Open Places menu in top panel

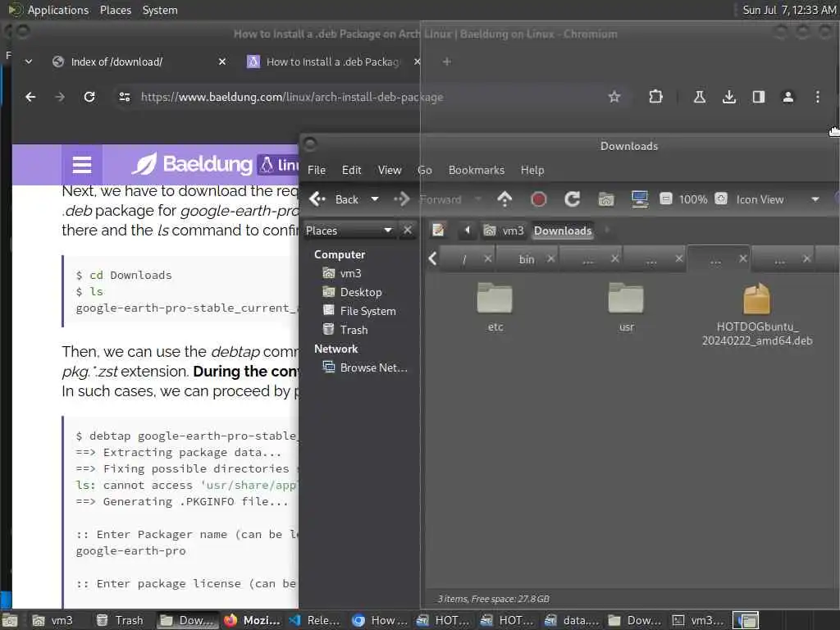(x=115, y=10)
